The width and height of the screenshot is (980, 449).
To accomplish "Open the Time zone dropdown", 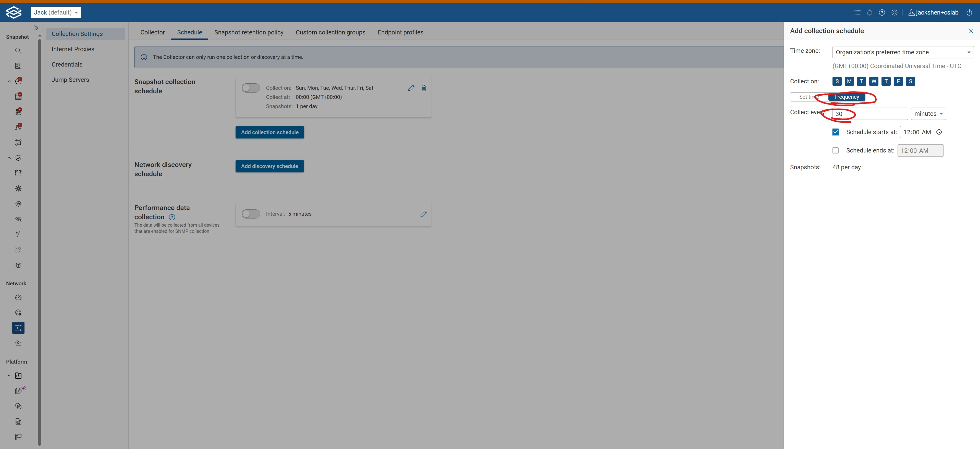I will 902,52.
